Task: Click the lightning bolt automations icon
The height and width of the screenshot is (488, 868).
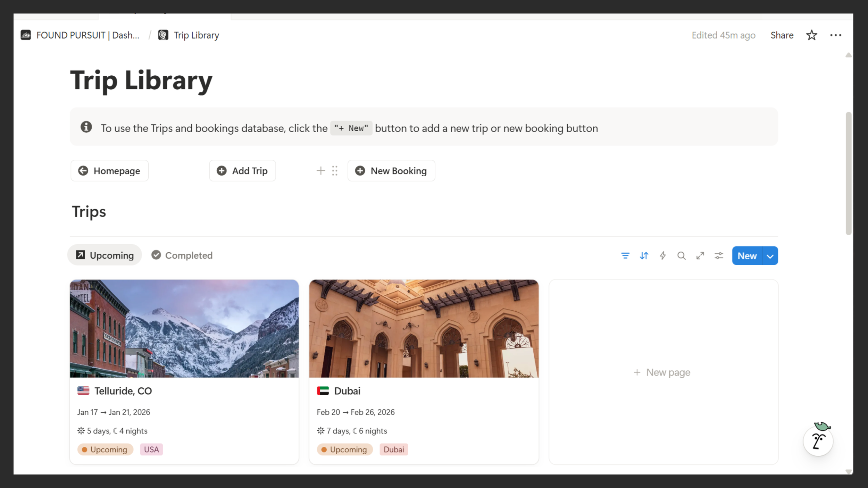Action: (x=662, y=256)
